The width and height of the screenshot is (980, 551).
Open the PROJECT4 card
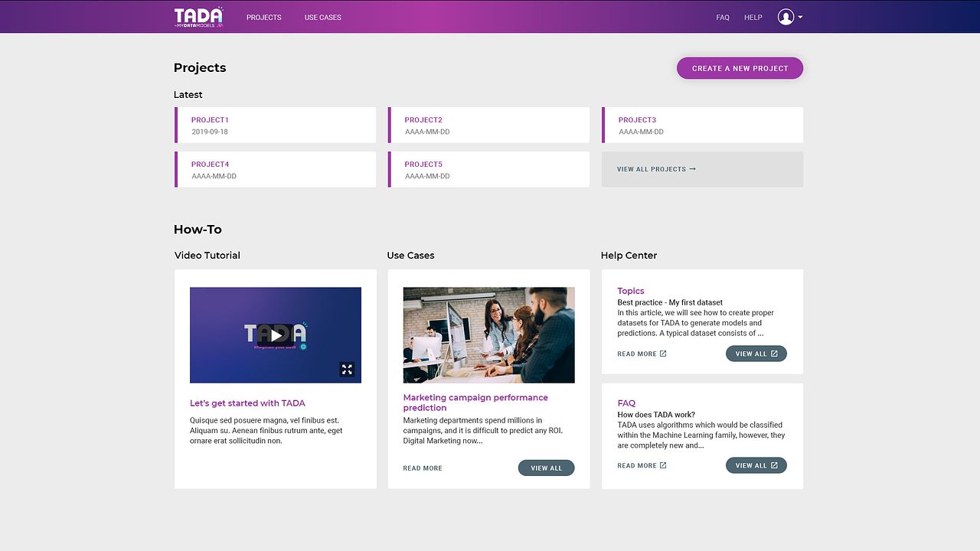[276, 170]
